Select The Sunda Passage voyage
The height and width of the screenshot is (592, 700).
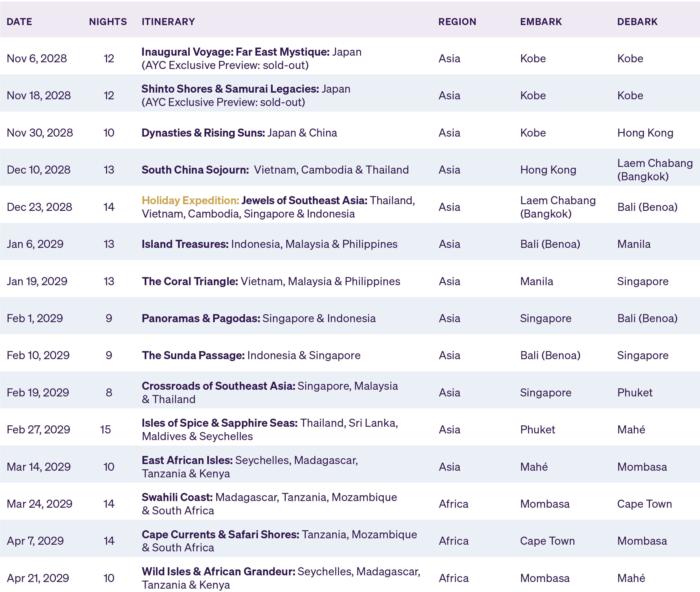click(193, 356)
